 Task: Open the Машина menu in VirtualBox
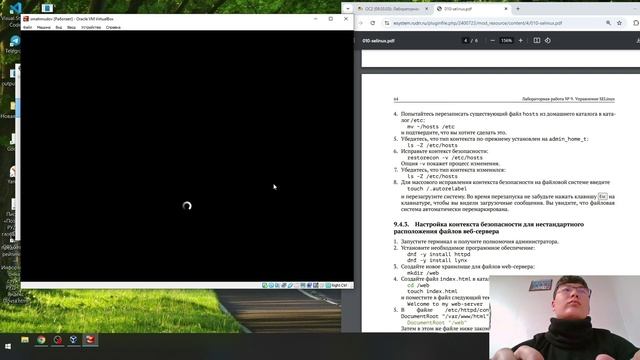(x=44, y=27)
